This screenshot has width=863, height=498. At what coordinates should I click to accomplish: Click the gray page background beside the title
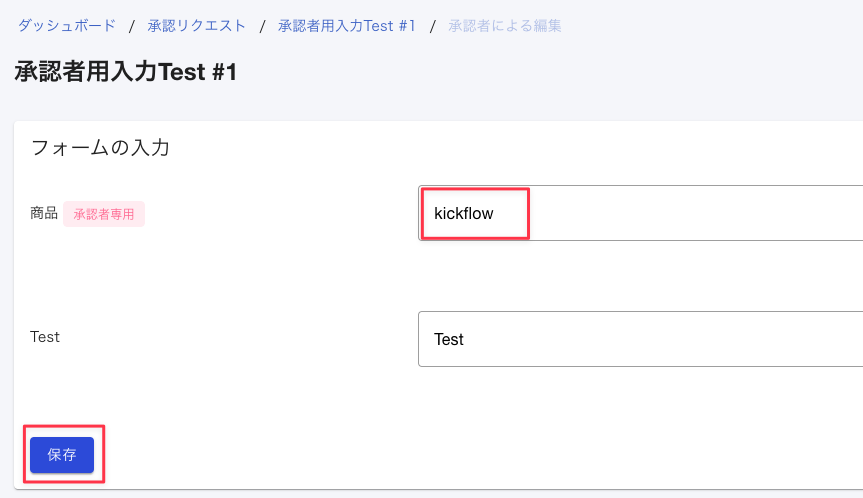(x=550, y=72)
